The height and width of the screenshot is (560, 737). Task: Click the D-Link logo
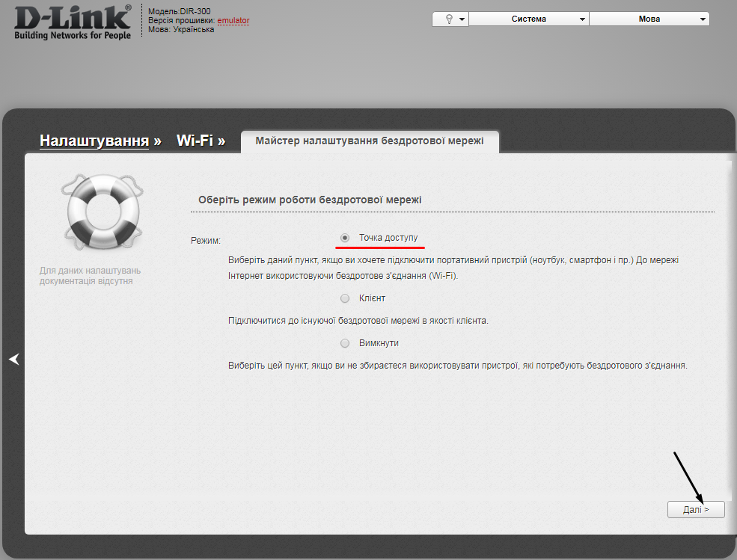pos(73,22)
